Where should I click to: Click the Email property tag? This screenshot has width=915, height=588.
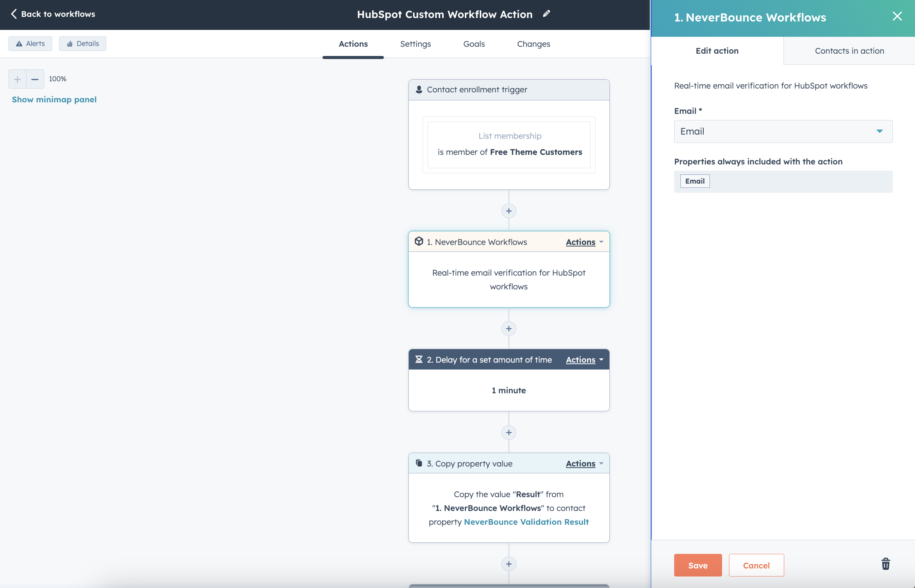[694, 181]
